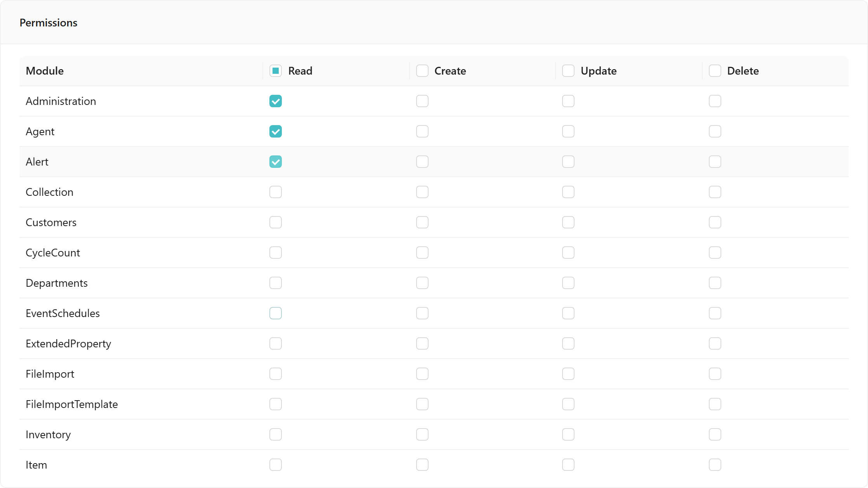Enable Read permission for Collection
This screenshot has height=488, width=868.
[276, 192]
